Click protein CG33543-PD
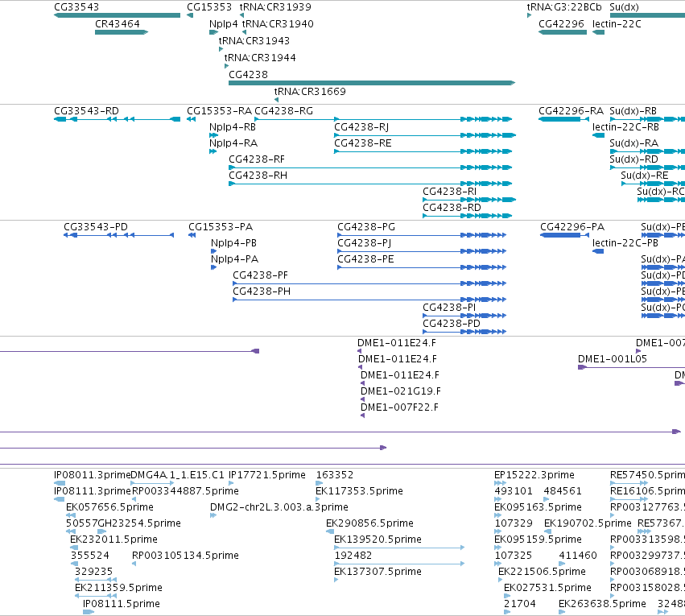 point(119,235)
